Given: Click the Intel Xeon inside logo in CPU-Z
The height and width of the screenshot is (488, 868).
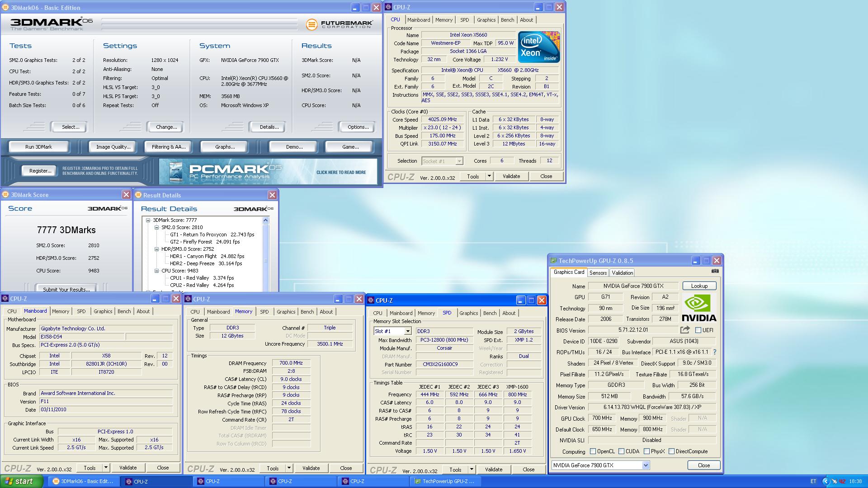Looking at the screenshot, I should tap(539, 47).
